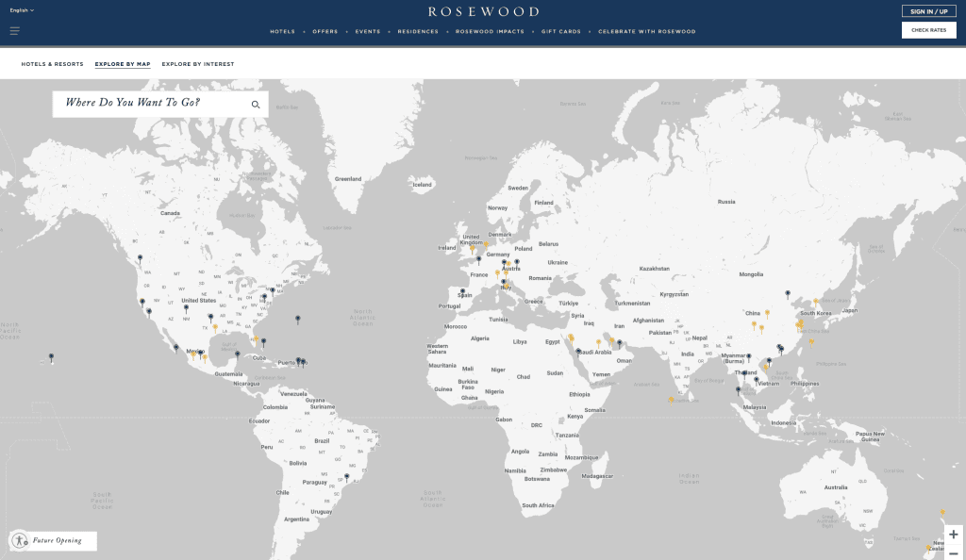
Task: Select the navy pin below United States label
Action: [186, 309]
